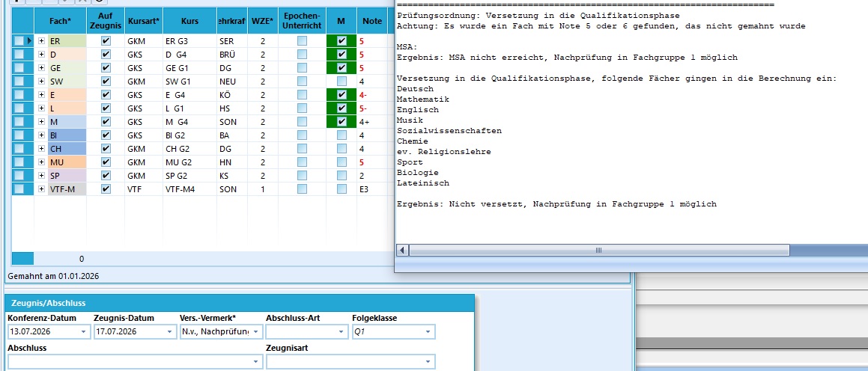Click WZE cell of VTF-M row

tap(262, 189)
